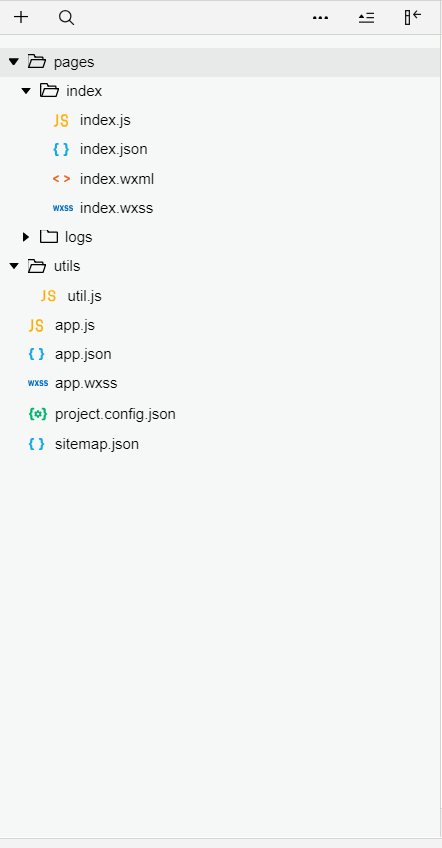Select util.js under utils
Image resolution: width=442 pixels, height=848 pixels.
pyautogui.click(x=84, y=296)
